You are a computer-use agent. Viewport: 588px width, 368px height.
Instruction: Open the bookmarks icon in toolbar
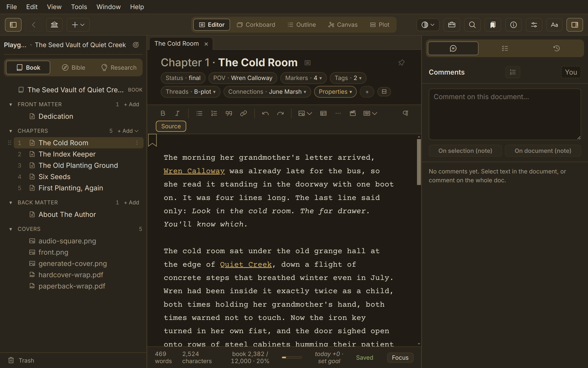(x=493, y=25)
